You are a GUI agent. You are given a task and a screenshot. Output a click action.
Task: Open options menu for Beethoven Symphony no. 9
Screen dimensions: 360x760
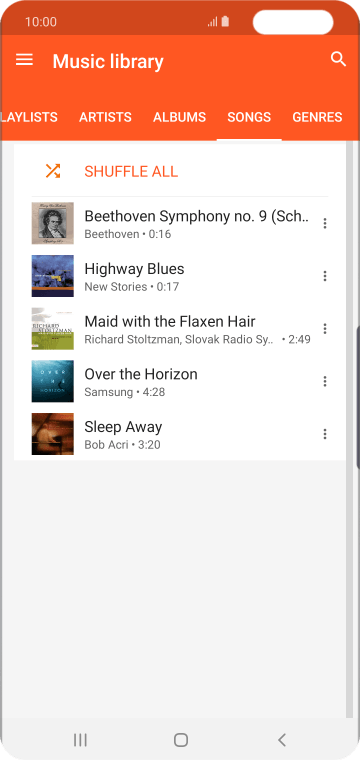coord(325,223)
